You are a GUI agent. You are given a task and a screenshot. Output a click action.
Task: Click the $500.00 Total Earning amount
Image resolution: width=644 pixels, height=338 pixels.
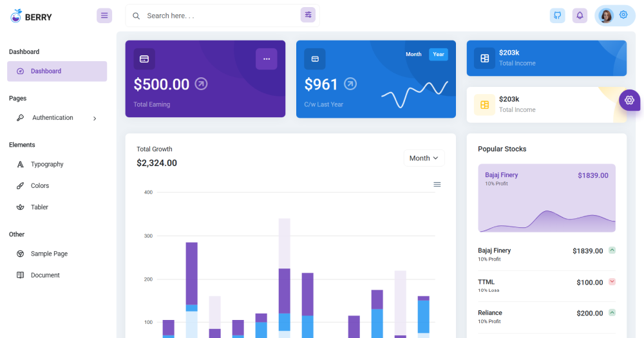point(162,84)
